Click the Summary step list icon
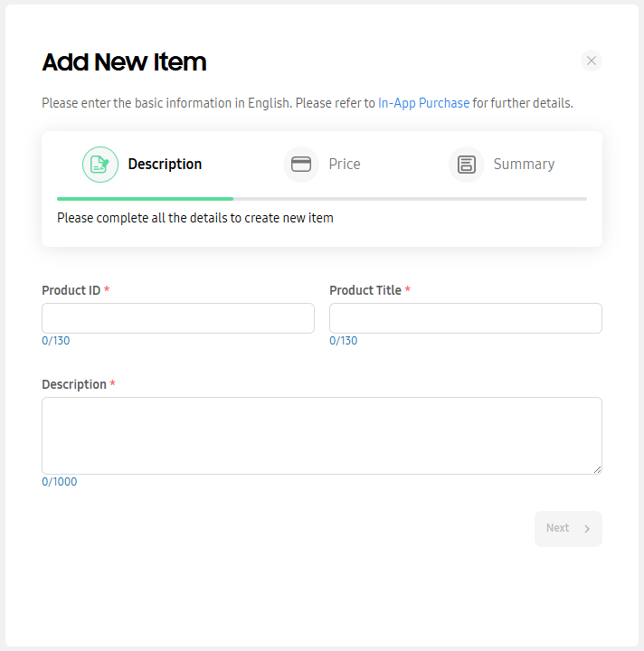This screenshot has width=644, height=651. click(x=467, y=165)
